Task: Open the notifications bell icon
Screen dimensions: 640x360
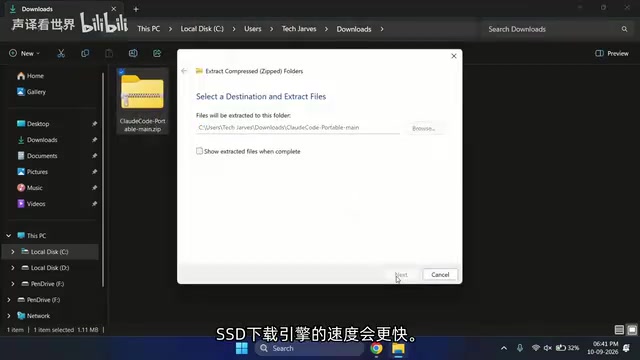Action: tap(627, 348)
